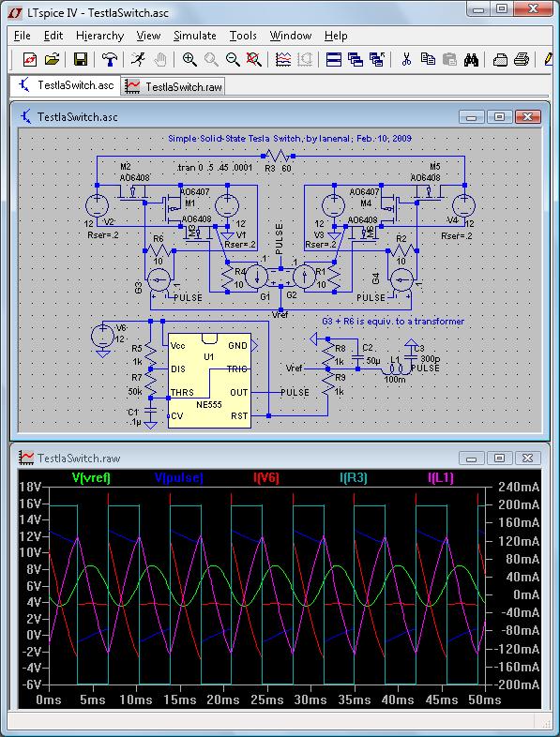This screenshot has width=560, height=737.
Task: Paste from clipboard icon
Action: click(449, 59)
